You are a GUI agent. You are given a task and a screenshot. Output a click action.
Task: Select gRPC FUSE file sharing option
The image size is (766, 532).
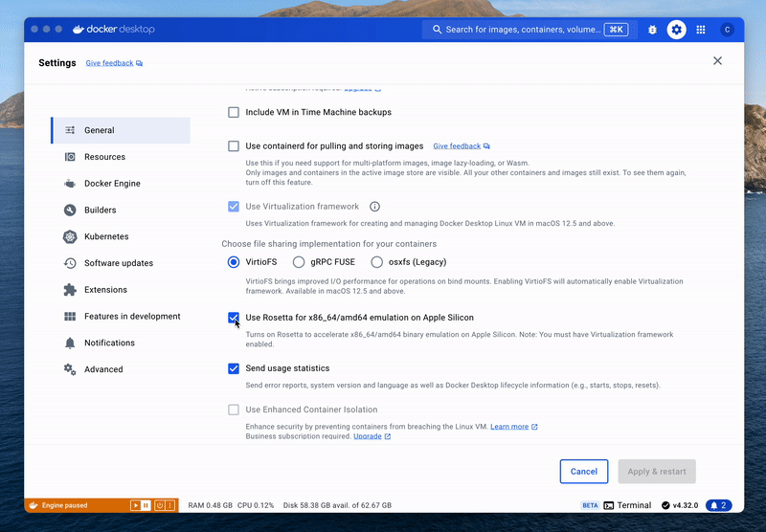(299, 262)
